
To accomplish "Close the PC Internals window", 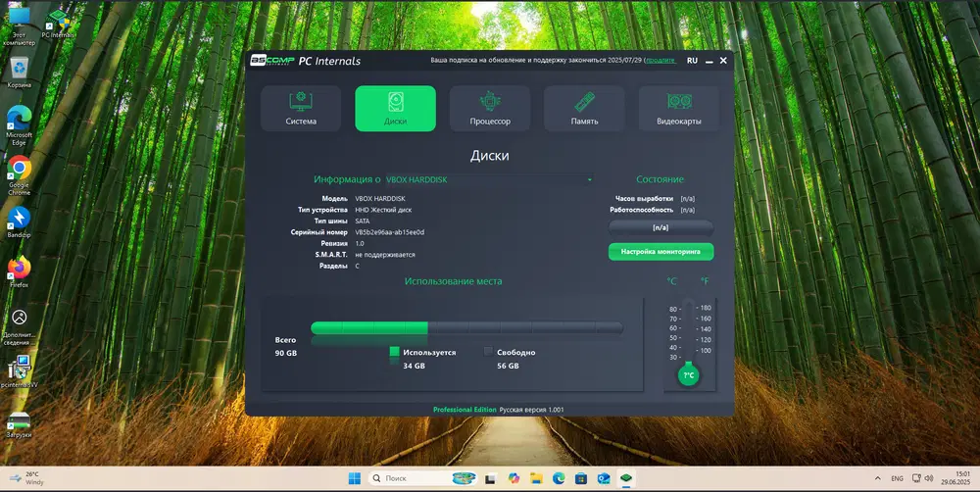I will (x=723, y=61).
